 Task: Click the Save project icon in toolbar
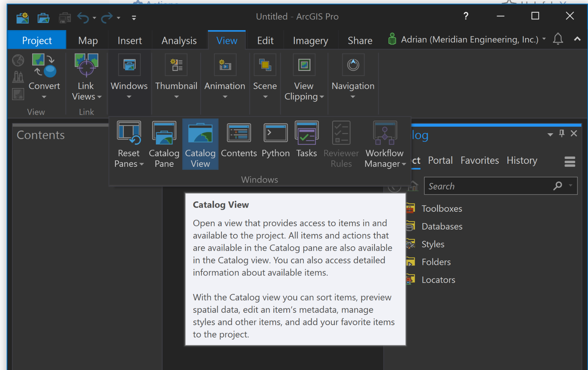65,17
